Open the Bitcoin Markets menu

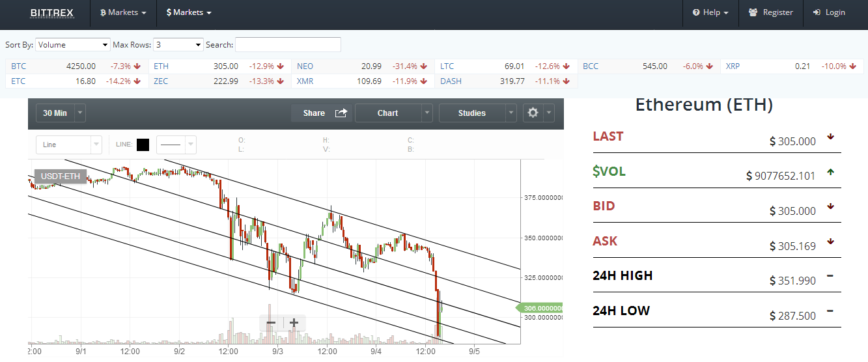[x=123, y=12]
